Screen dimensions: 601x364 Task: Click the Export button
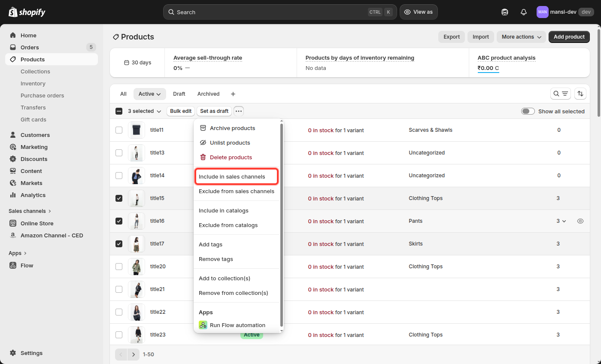[452, 37]
